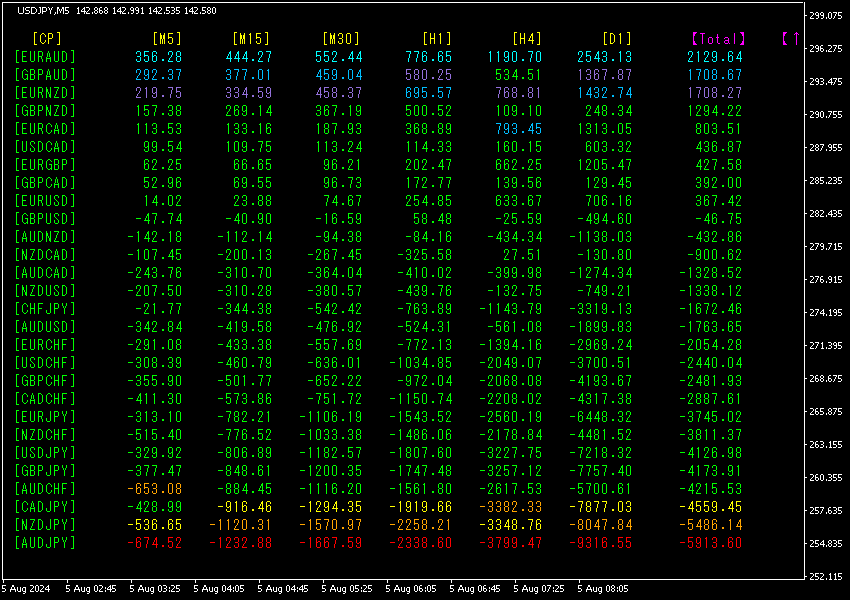Select the [USDJPY] pair label
The width and height of the screenshot is (850, 600).
[x=45, y=453]
